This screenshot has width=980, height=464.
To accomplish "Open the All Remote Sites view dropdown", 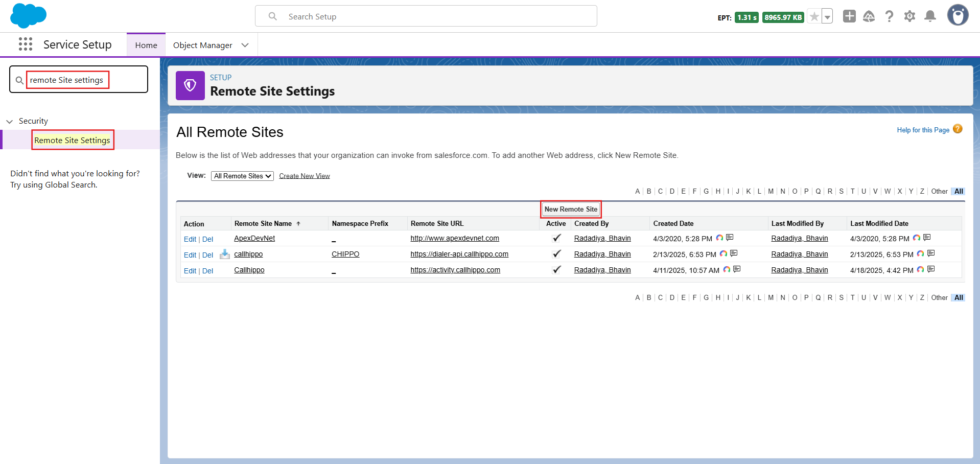I will [242, 176].
